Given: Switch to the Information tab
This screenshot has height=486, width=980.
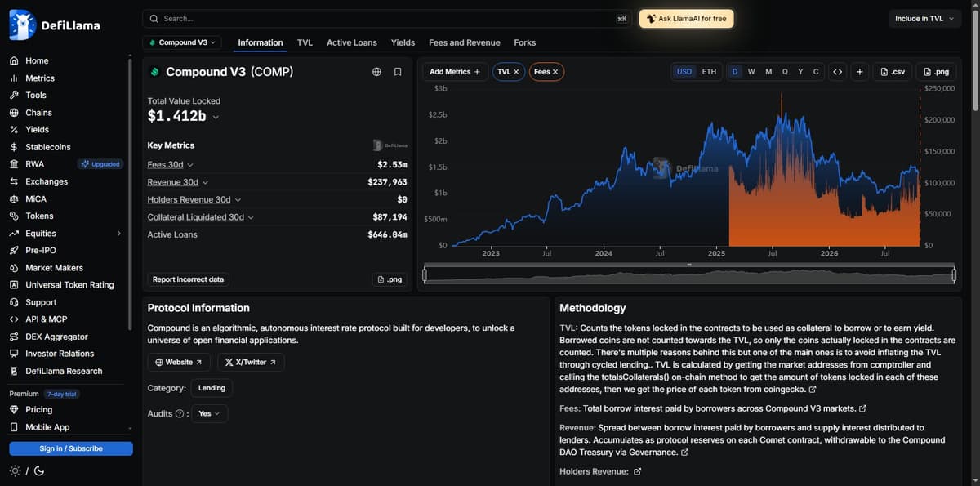Looking at the screenshot, I should pos(261,42).
